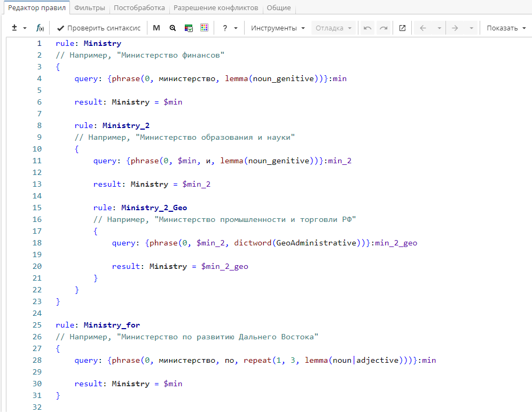Viewport: 532px width, 414px height.
Task: Switch to the Фильтры tab
Action: (x=90, y=8)
